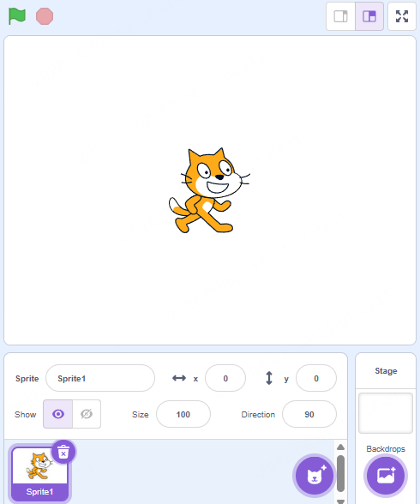Delete Sprite1 with the trash icon
This screenshot has height=504, width=420.
(x=63, y=453)
